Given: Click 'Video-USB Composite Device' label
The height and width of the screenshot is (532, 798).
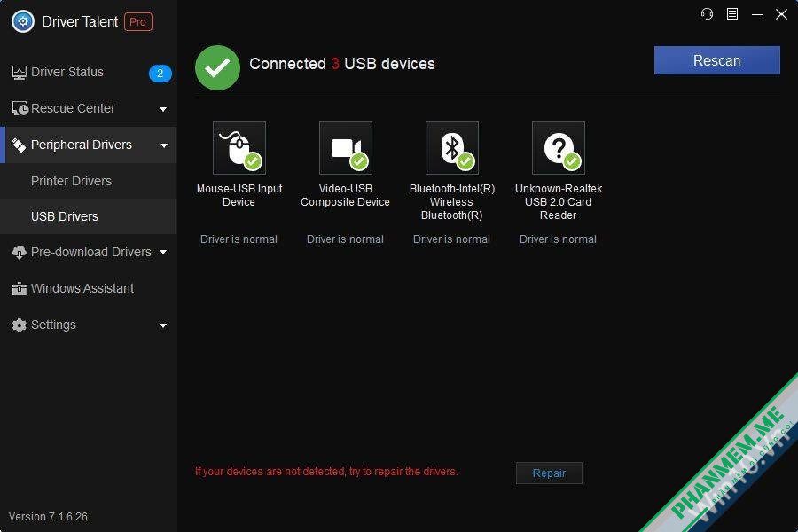Looking at the screenshot, I should click(x=345, y=195).
